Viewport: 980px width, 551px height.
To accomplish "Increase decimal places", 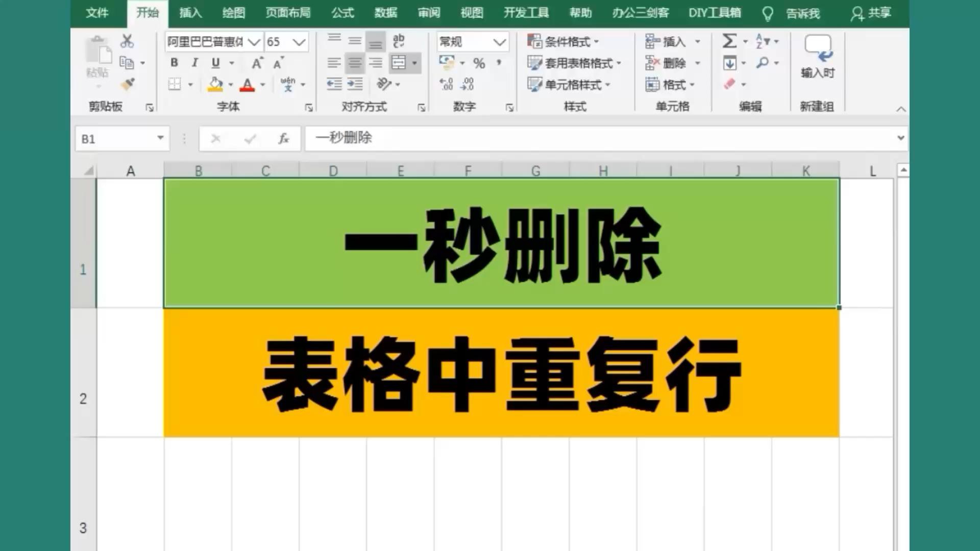I will click(447, 84).
